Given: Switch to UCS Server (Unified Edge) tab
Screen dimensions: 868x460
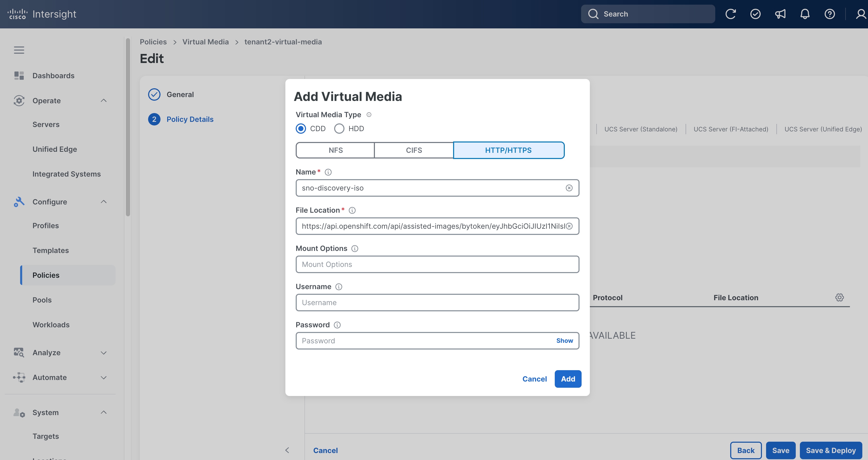Looking at the screenshot, I should pyautogui.click(x=823, y=129).
